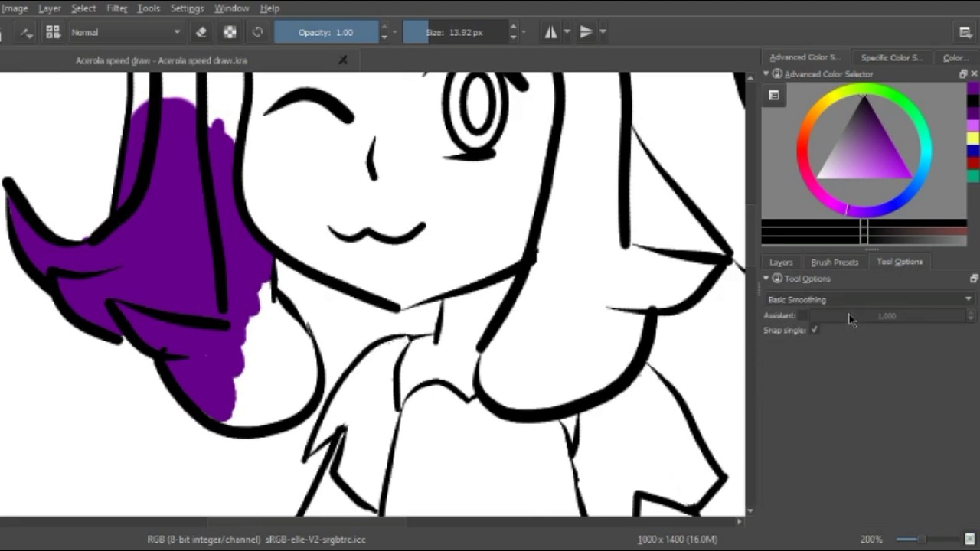Viewport: 980px width, 551px height.
Task: Open the workspace chooser icon at top right
Action: pyautogui.click(x=965, y=32)
